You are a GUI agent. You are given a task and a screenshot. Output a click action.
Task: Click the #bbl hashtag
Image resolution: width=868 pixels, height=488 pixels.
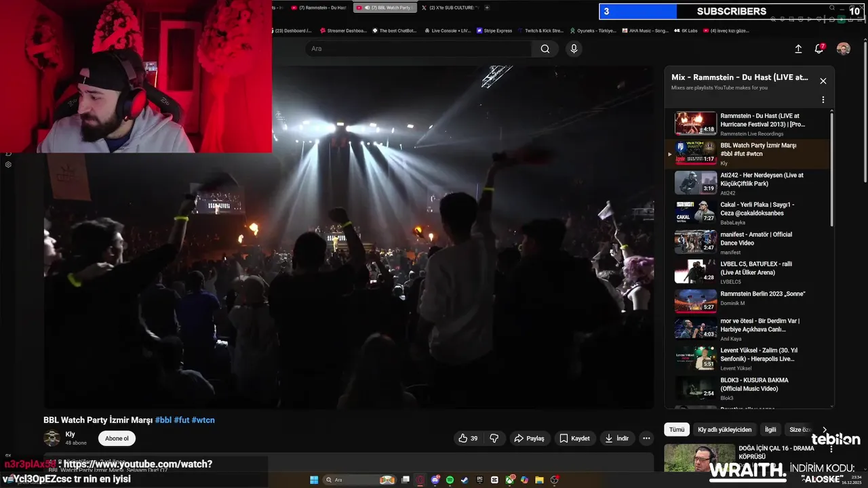click(x=163, y=420)
